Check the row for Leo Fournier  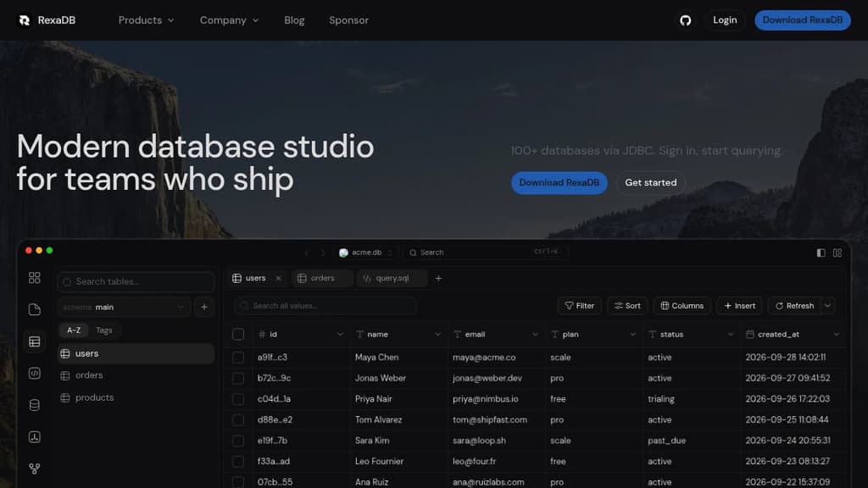point(238,462)
